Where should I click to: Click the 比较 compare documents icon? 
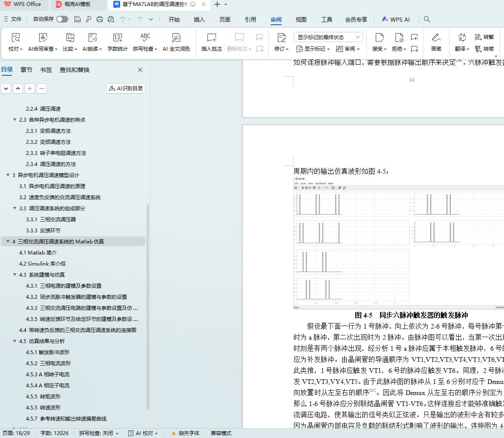(x=70, y=38)
